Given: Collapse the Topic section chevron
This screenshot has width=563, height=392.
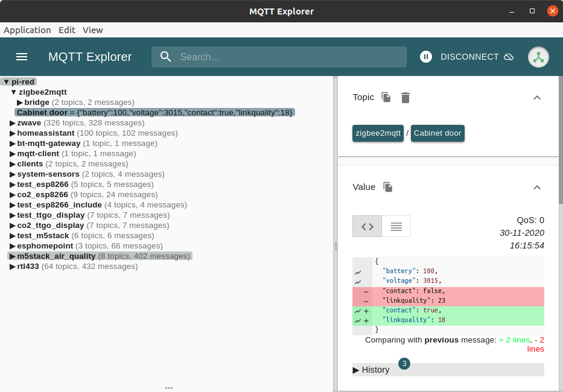Looking at the screenshot, I should point(536,98).
